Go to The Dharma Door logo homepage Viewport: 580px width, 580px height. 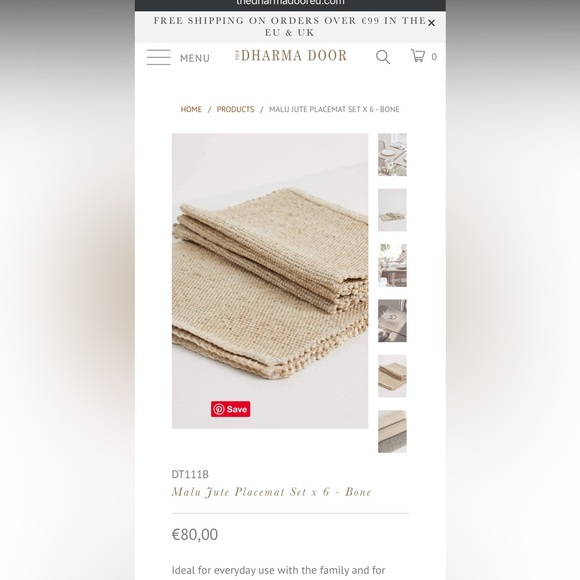291,55
